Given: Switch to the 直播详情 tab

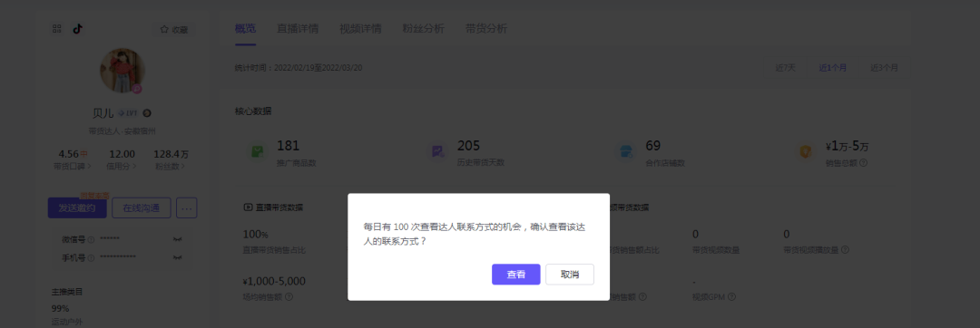Looking at the screenshot, I should click(298, 29).
